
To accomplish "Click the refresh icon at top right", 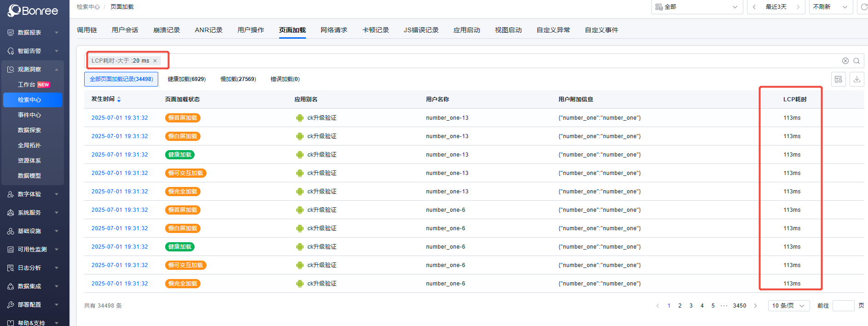I will [863, 7].
